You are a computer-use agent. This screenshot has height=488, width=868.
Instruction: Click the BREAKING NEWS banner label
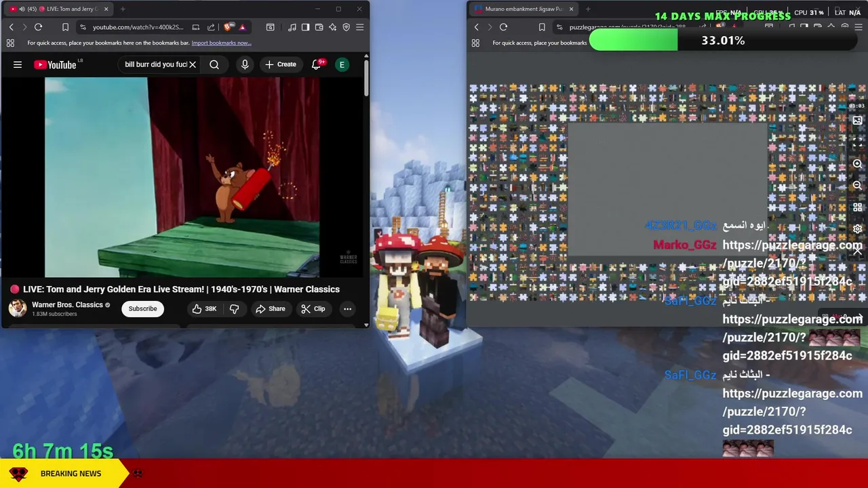[71, 474]
